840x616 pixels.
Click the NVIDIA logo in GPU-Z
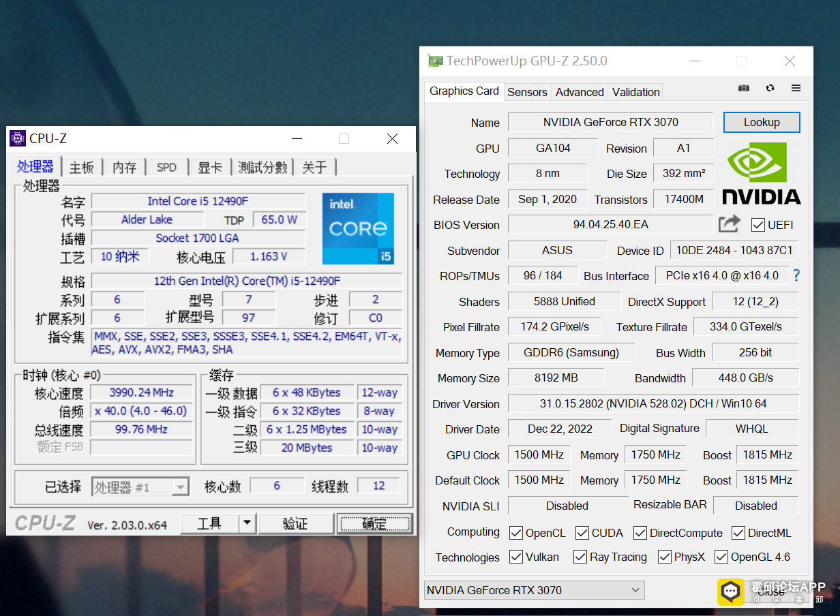tap(762, 173)
